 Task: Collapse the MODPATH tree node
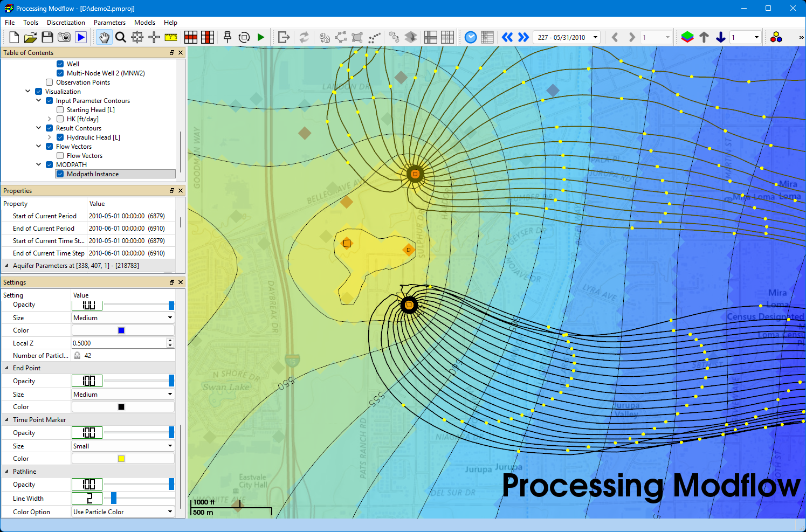point(39,165)
